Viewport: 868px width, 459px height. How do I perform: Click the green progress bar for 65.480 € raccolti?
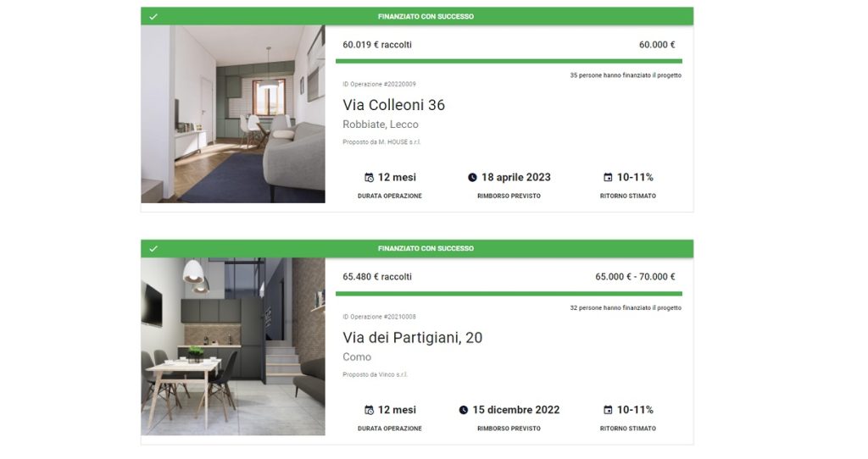click(x=509, y=294)
